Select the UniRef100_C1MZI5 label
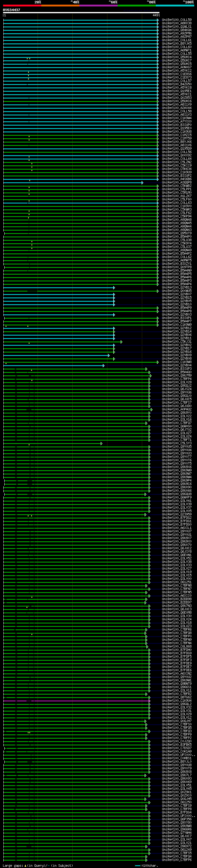This screenshot has height=868, width=197. pos(177,135)
